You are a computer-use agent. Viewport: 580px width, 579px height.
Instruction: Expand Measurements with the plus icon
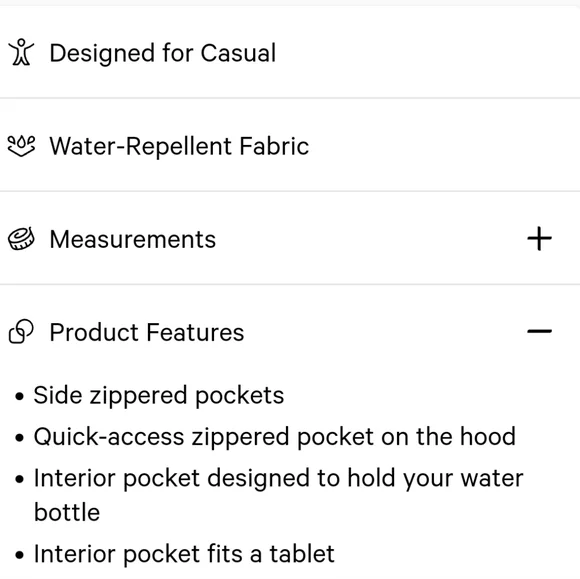[x=539, y=239]
